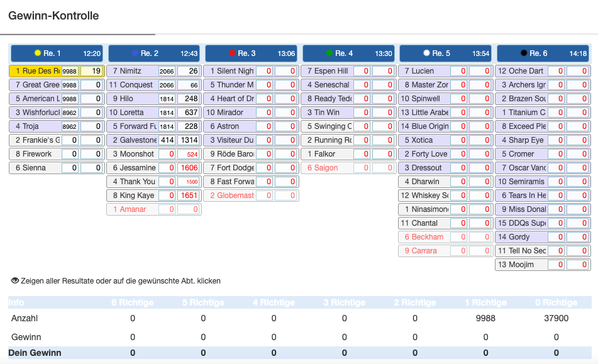Click the 9988 count in Anzahl row
598x364 pixels.
pos(485,318)
